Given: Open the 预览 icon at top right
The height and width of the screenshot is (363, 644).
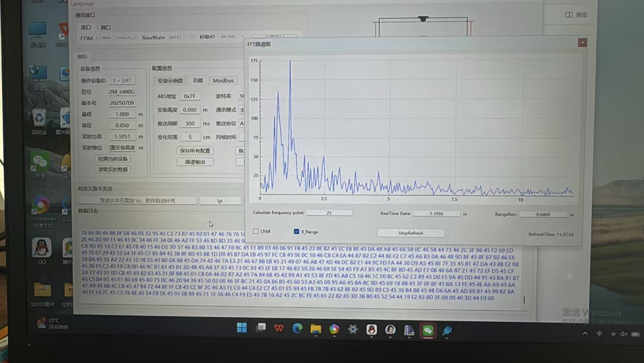Looking at the screenshot, I should click(576, 15).
